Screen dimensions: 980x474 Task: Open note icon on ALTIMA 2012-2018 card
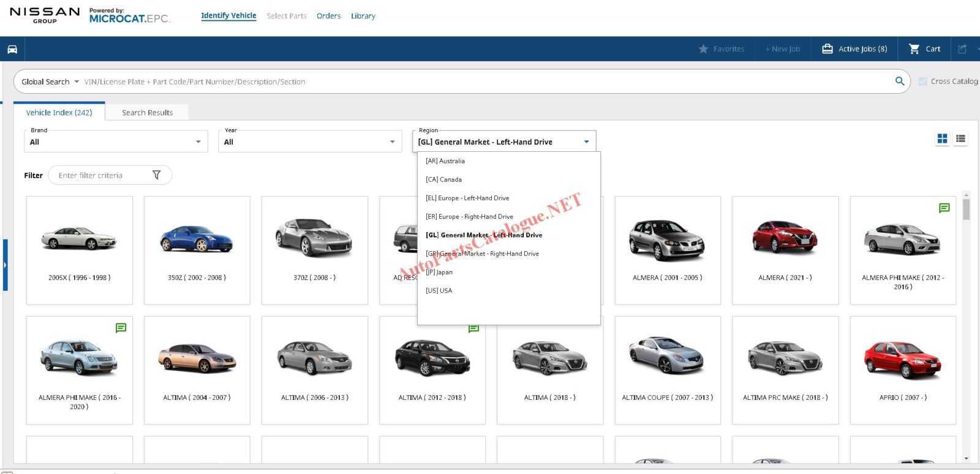[473, 329]
